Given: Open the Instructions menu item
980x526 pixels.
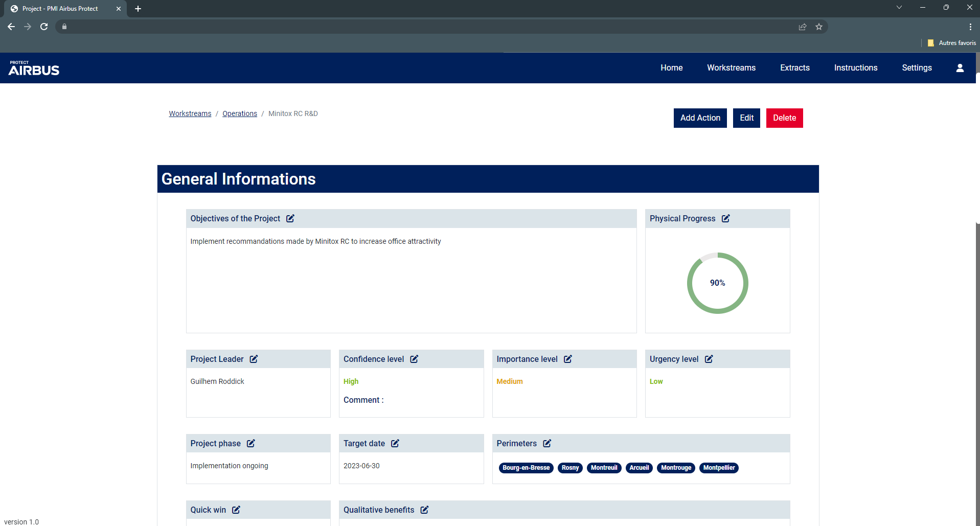Looking at the screenshot, I should (x=856, y=68).
